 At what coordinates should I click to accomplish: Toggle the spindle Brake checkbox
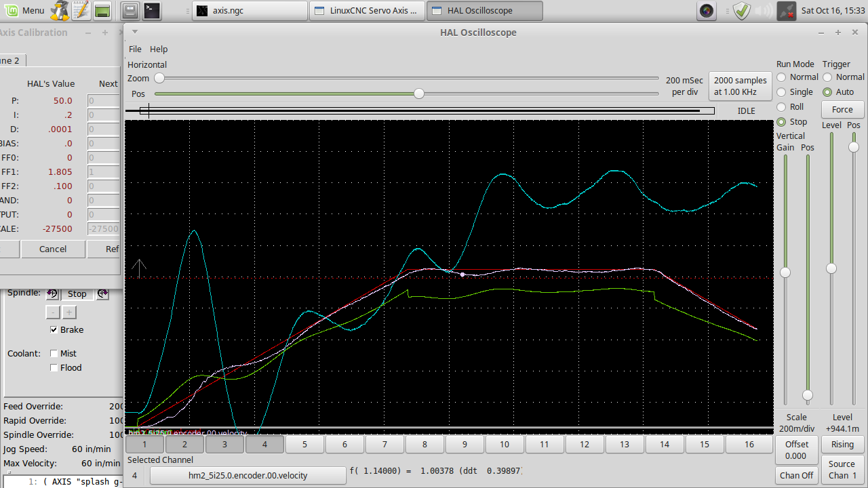pos(54,330)
